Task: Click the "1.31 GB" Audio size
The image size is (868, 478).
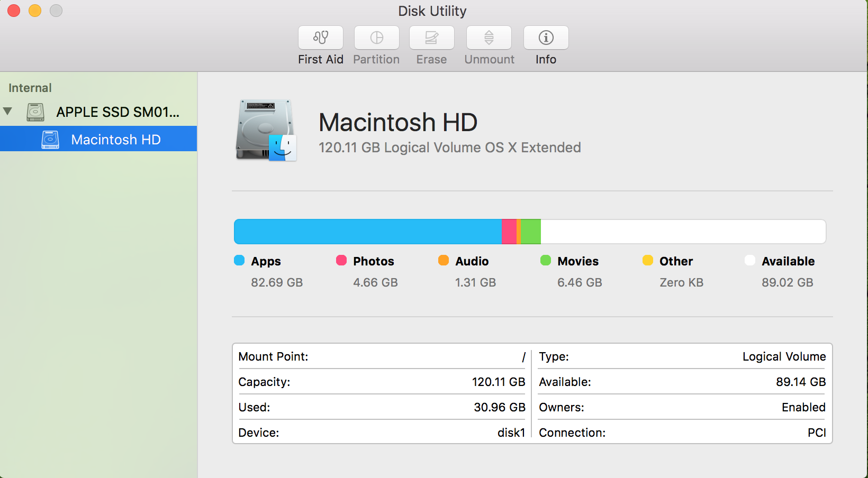Action: point(476,282)
